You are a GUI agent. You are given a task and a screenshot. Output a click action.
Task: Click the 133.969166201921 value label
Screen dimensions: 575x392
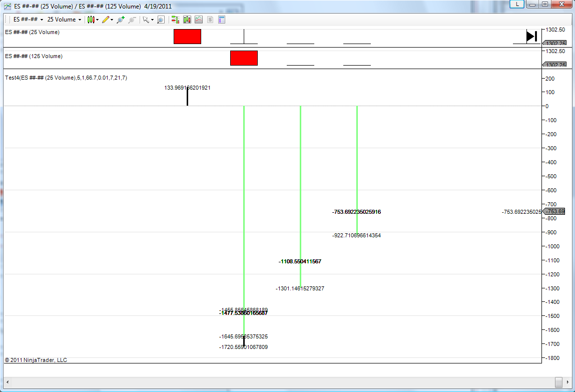[187, 88]
